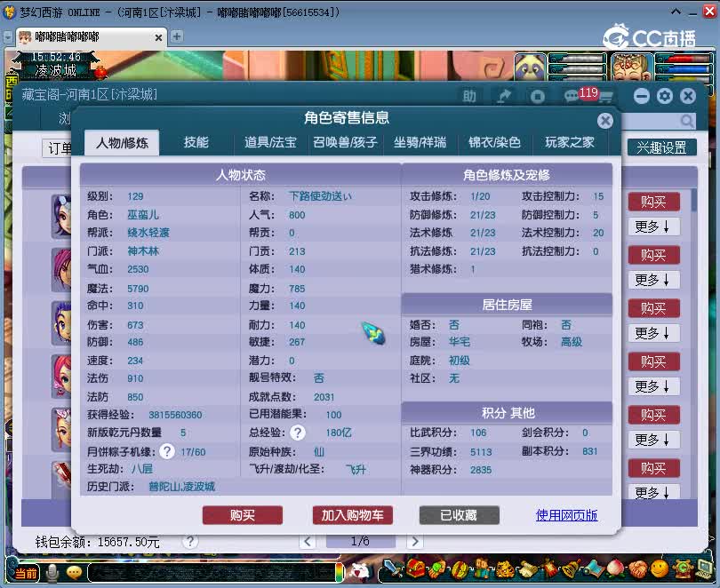The image size is (720, 588).
Task: Click the 梦幻西游 game logo in title bar
Action: click(9, 12)
